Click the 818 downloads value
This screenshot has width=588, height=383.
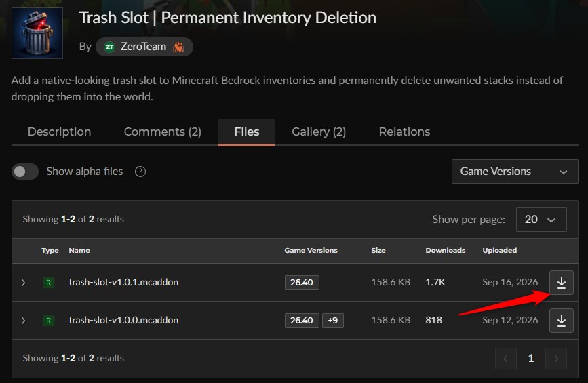(x=433, y=320)
